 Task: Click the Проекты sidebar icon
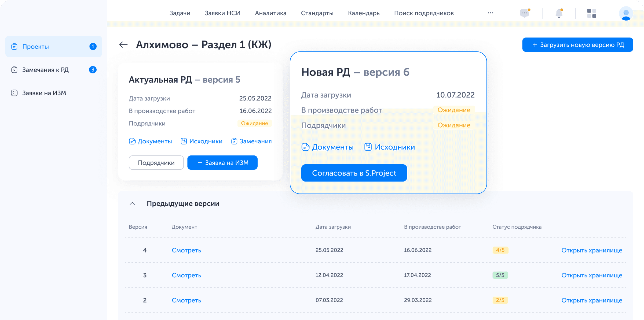tap(14, 47)
